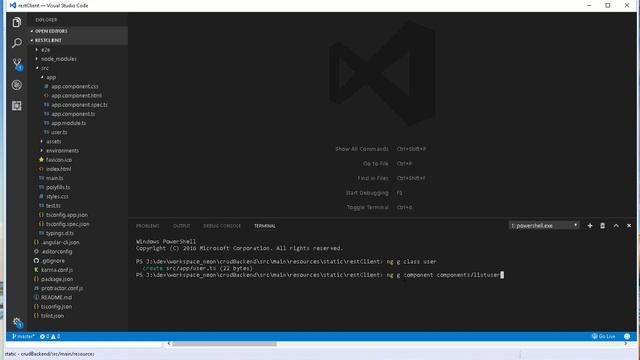Switch to the Debug Console tab
Image resolution: width=640 pixels, height=360 pixels.
[x=222, y=226]
